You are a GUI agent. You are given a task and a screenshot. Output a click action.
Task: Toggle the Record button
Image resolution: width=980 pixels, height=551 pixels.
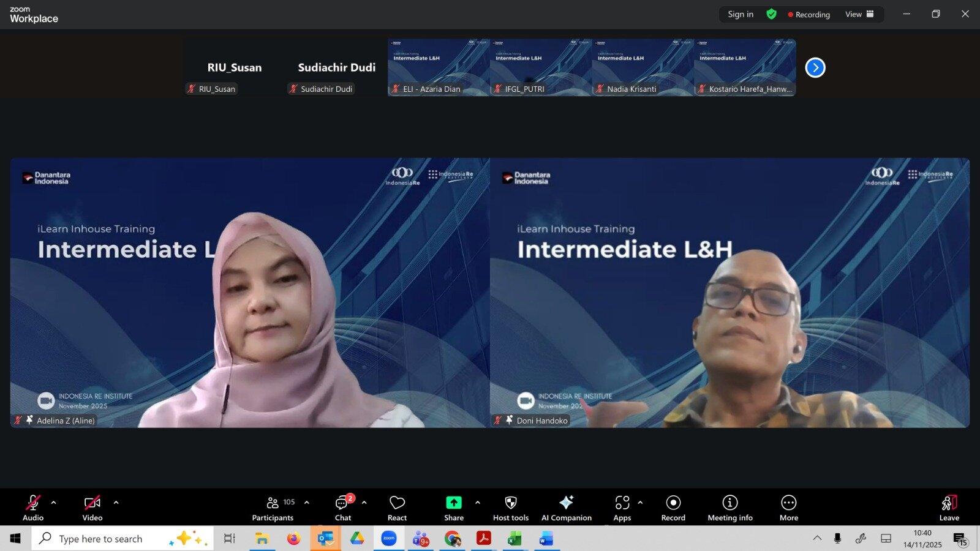click(x=673, y=508)
